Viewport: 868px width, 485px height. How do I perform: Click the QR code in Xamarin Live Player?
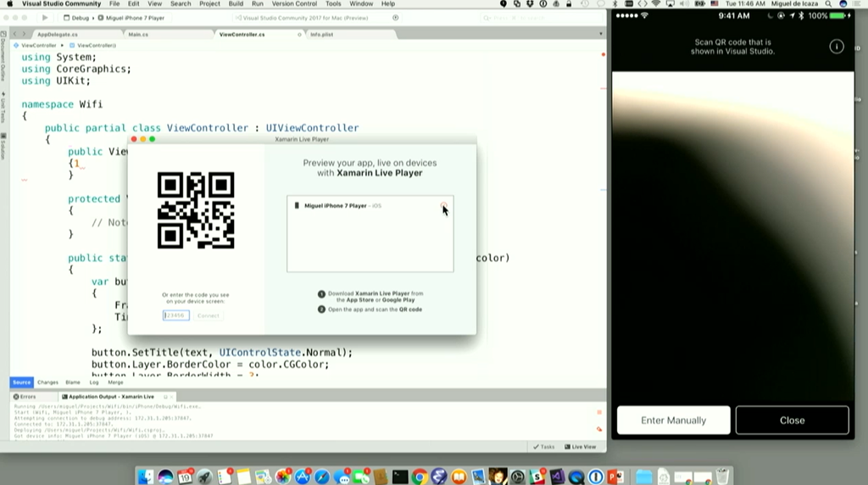coord(196,210)
